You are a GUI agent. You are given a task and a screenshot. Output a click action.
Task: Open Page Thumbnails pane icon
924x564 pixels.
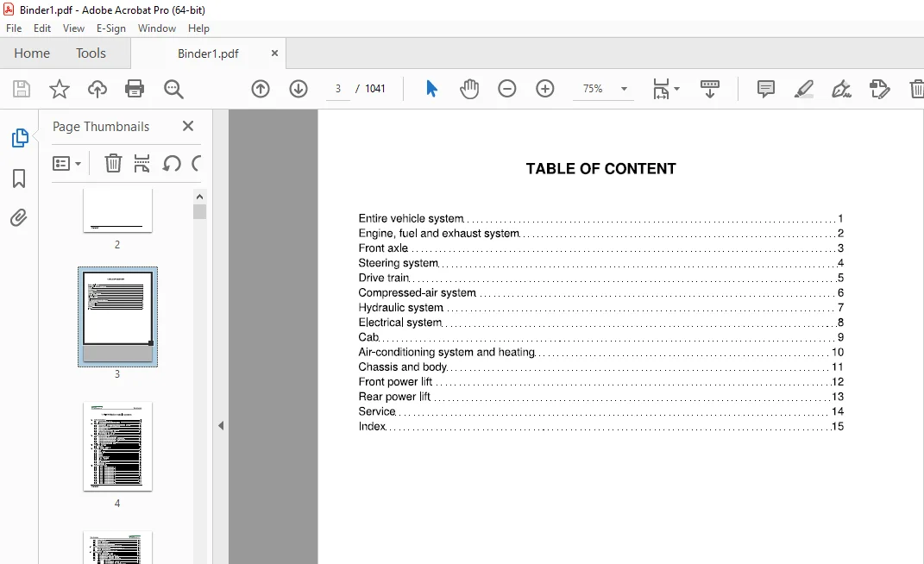coord(20,138)
